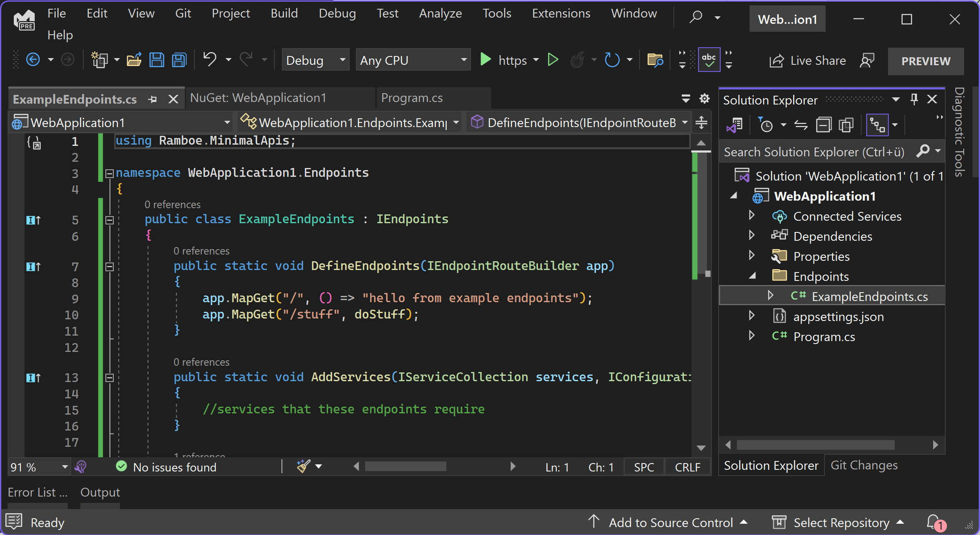This screenshot has height=535, width=980.
Task: Click the Live Share button
Action: [x=808, y=61]
